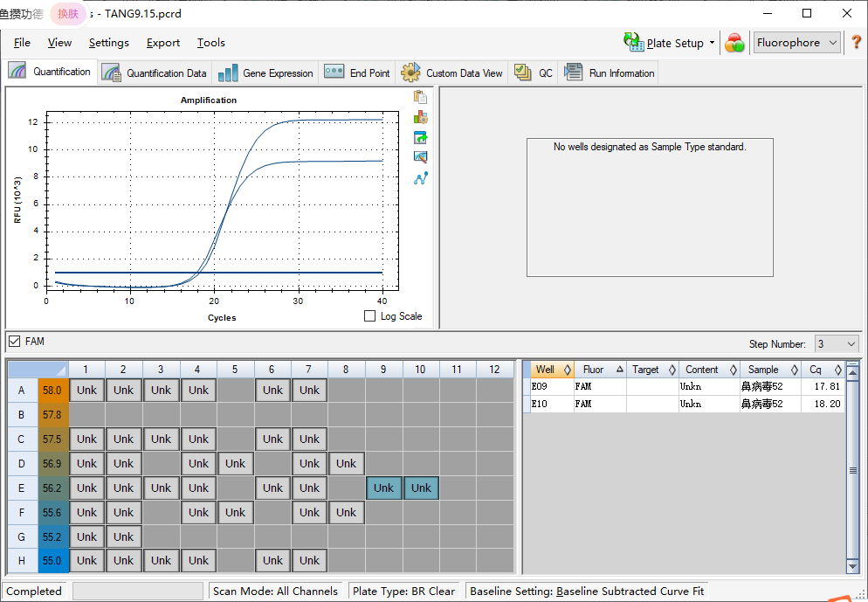
Task: Sort the table by Target column
Action: [x=652, y=370]
